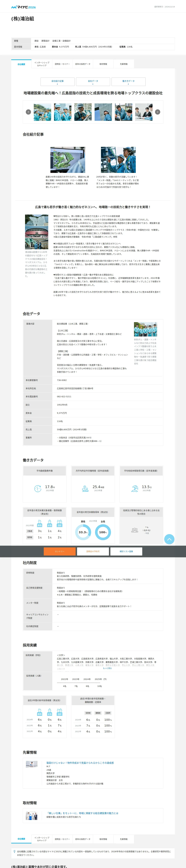Click the 取材情報 article thumbnail

(32, 816)
